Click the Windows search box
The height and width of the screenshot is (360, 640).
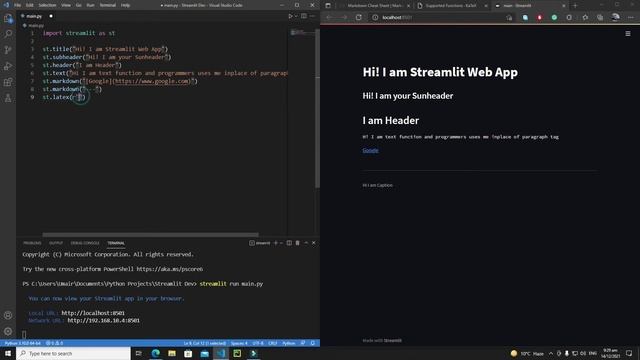tap(73, 353)
